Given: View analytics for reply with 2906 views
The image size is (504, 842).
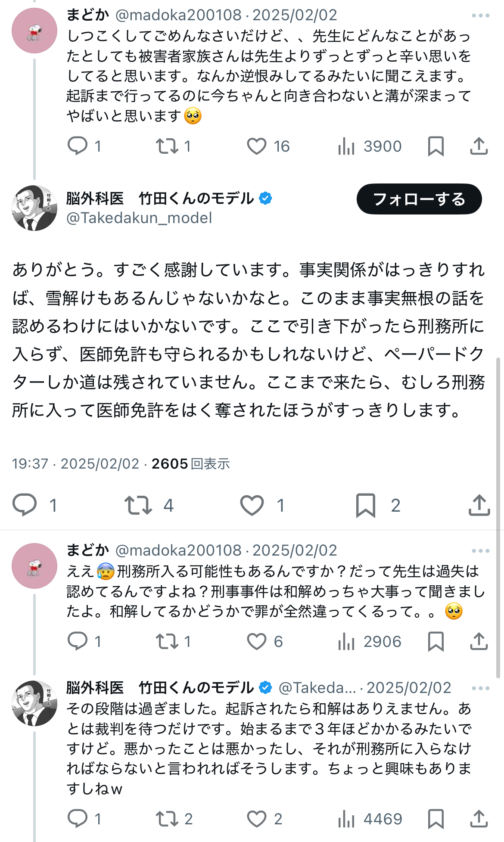Looking at the screenshot, I should (x=346, y=641).
